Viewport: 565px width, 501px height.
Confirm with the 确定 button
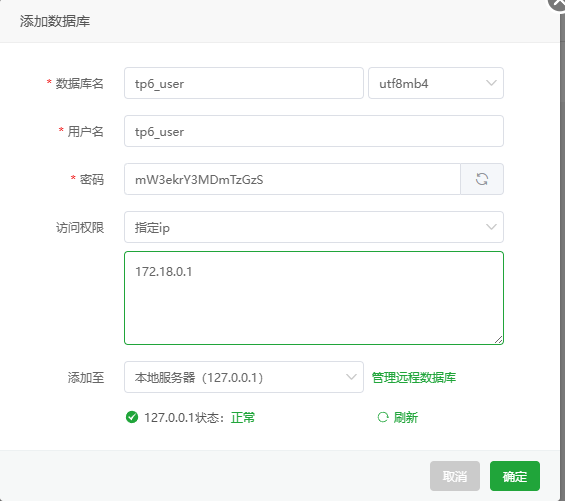pos(515,476)
